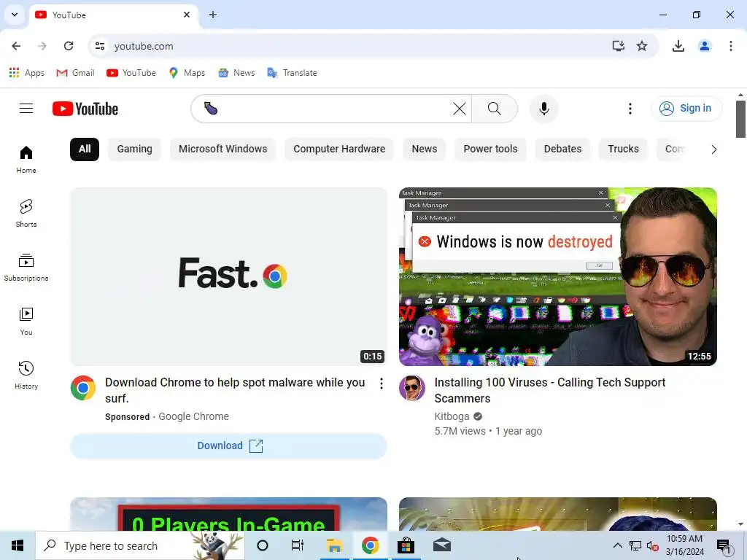Open the Chrome profile icon

point(705,46)
